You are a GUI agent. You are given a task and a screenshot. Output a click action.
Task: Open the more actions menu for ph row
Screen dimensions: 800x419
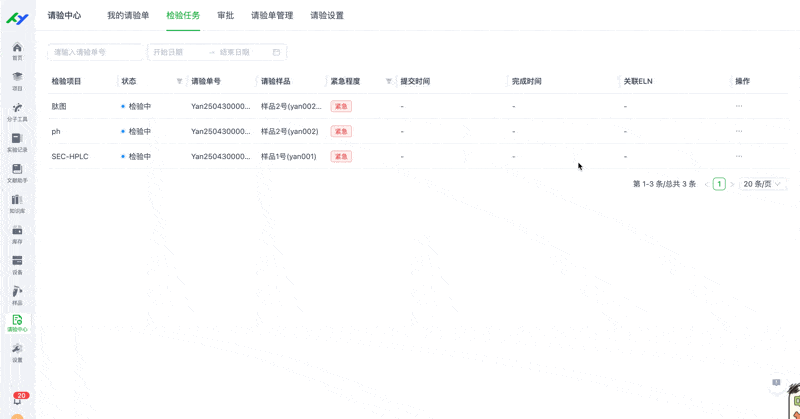tap(739, 131)
